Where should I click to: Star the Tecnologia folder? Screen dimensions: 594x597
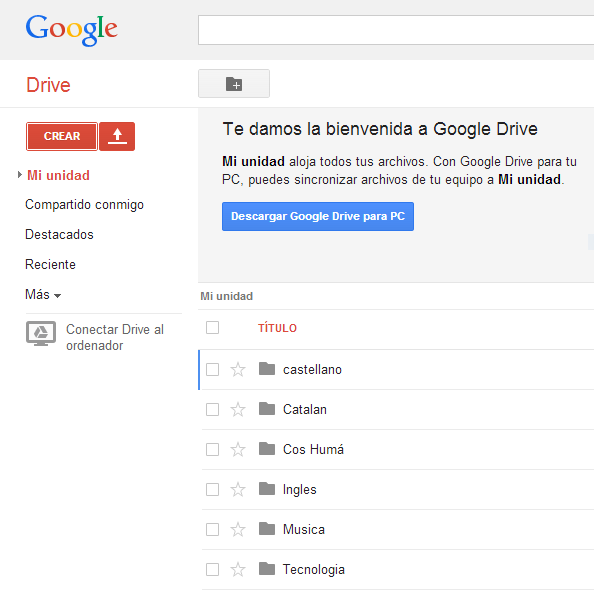point(238,569)
